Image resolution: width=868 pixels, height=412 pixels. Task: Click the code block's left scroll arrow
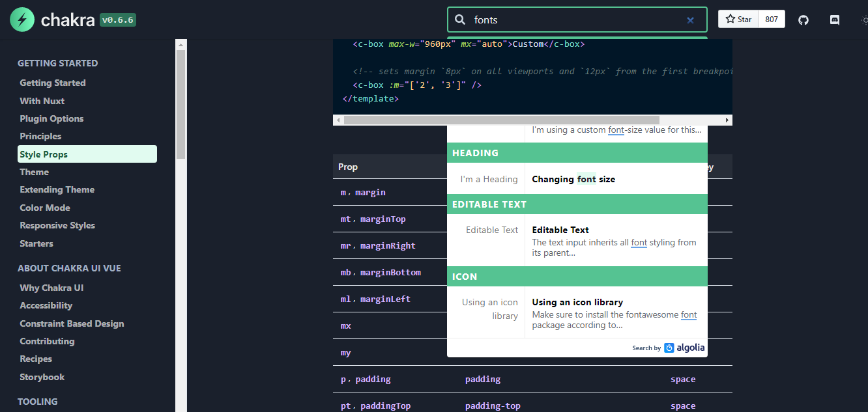(x=338, y=120)
